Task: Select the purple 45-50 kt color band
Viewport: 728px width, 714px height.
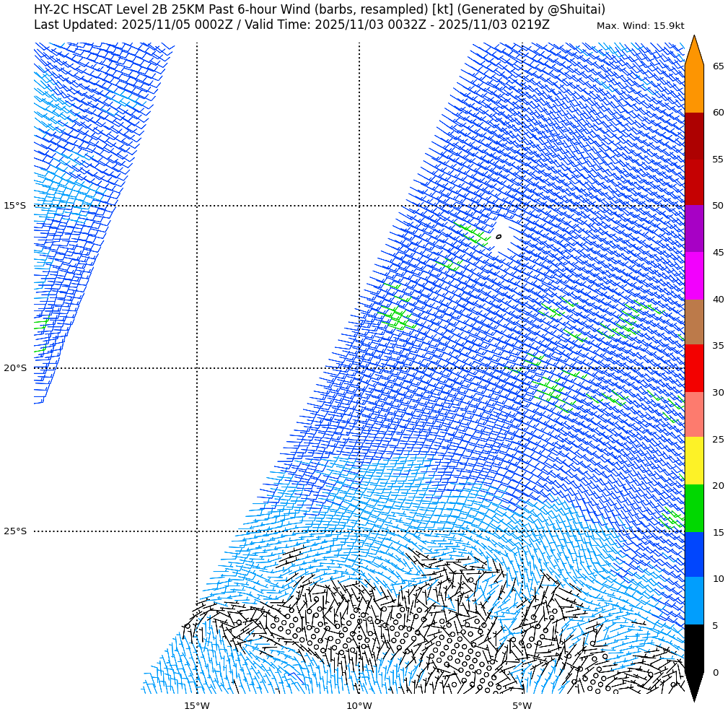Action: point(693,229)
